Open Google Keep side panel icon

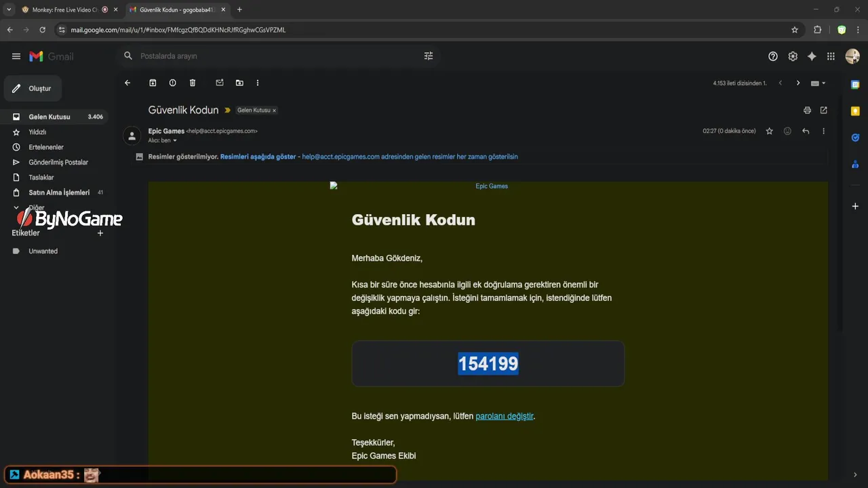click(x=855, y=111)
